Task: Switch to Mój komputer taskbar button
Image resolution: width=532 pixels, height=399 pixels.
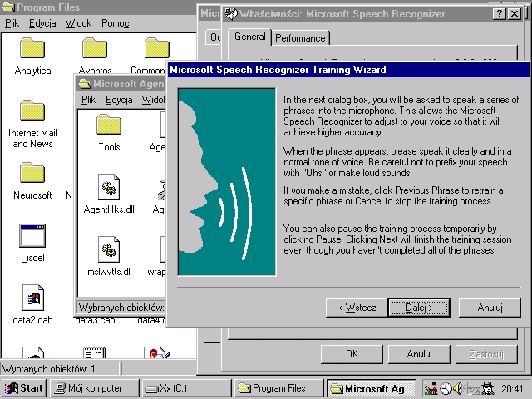Action: click(x=95, y=388)
